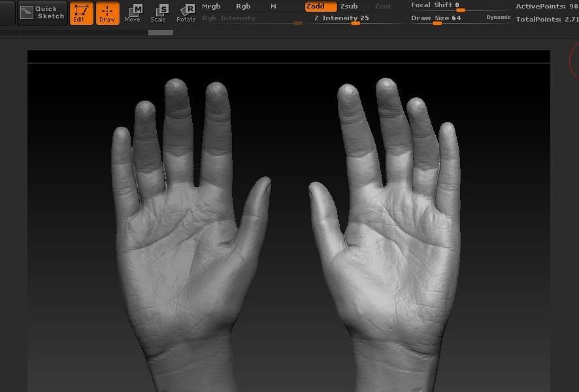Switch to Zsub sculpt mode

coord(349,7)
